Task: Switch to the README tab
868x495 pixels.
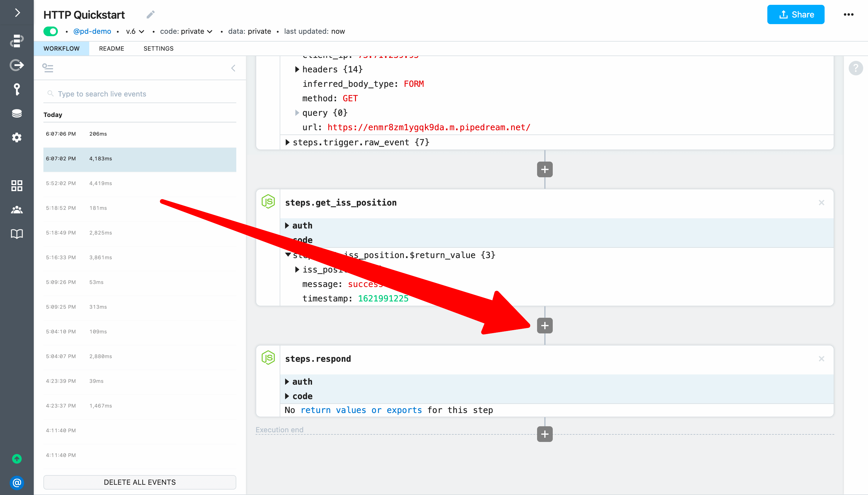Action: coord(112,49)
